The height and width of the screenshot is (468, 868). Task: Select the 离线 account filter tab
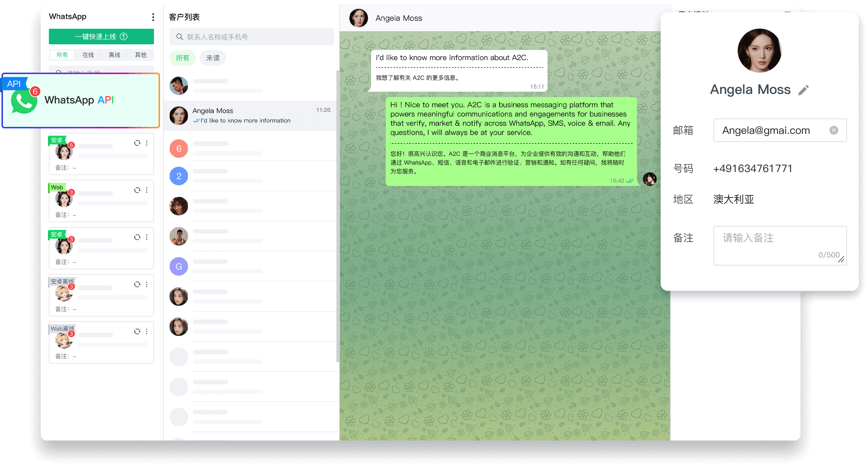115,55
